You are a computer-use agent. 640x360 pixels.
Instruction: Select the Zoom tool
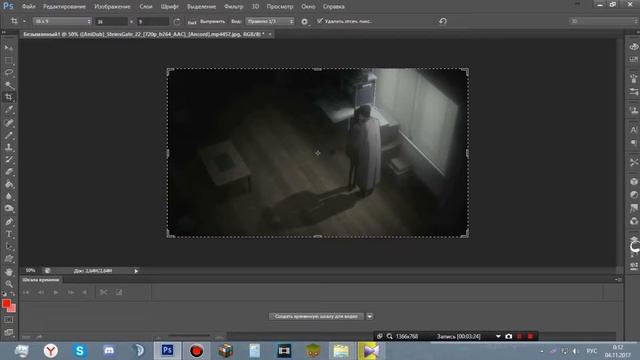pyautogui.click(x=9, y=284)
